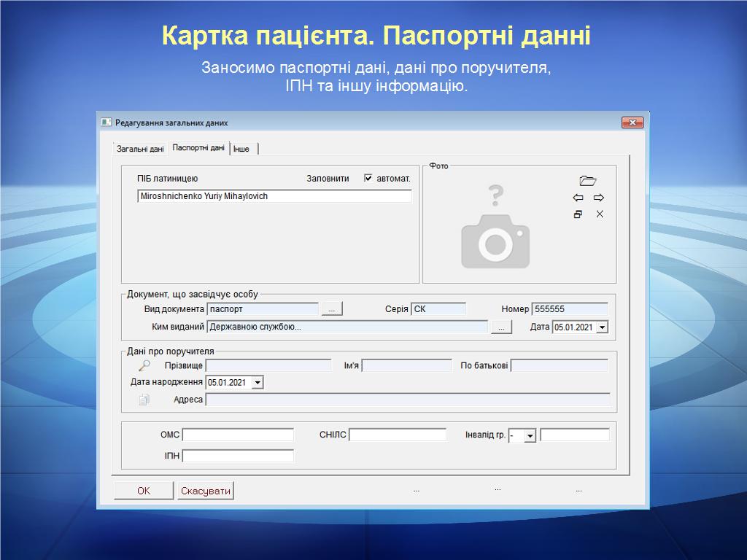Viewport: 747px width, 560px height.
Task: Browse document types with ellipsis button
Action: pos(331,309)
